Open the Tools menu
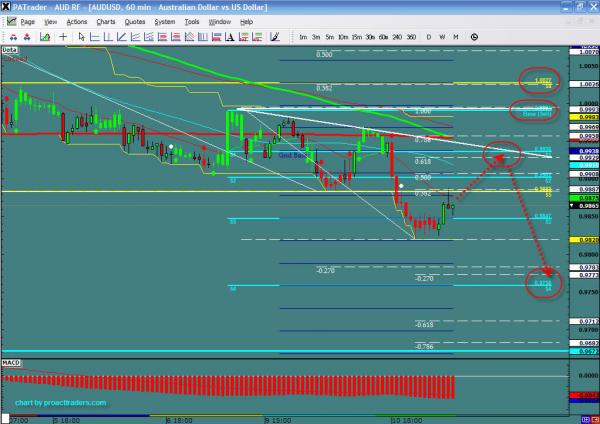 [192, 20]
